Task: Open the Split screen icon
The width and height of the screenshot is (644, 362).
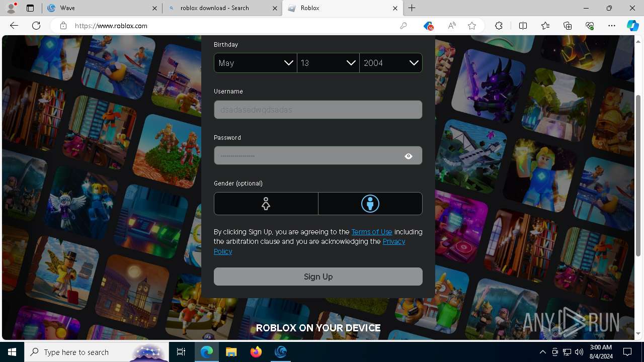Action: [x=523, y=26]
